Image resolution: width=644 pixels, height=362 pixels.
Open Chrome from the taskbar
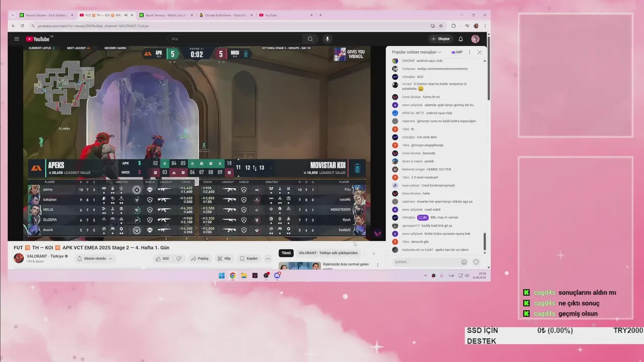tap(232, 276)
